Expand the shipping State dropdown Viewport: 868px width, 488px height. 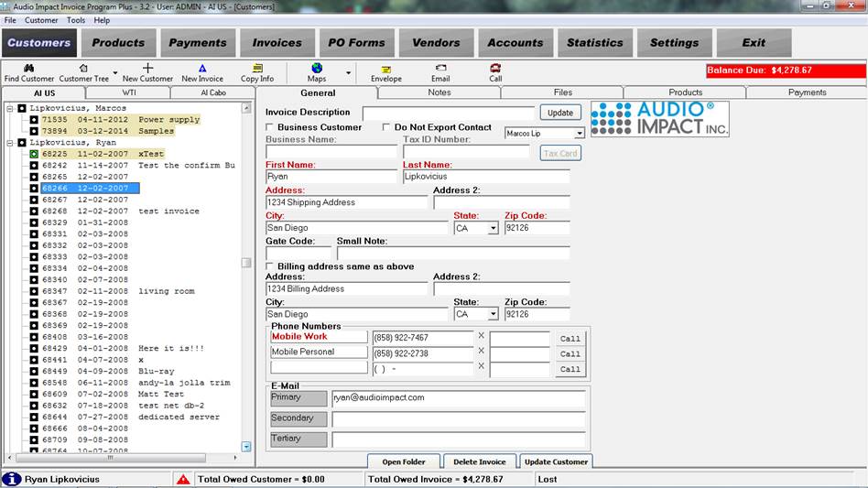pyautogui.click(x=493, y=228)
